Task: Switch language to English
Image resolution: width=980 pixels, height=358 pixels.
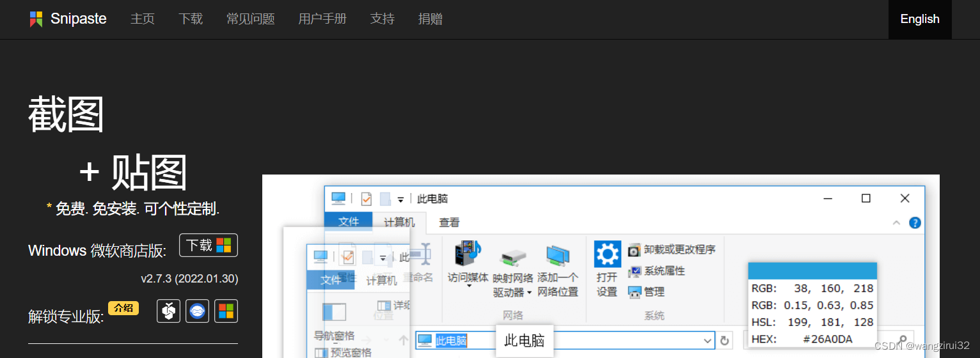Action: pos(920,19)
